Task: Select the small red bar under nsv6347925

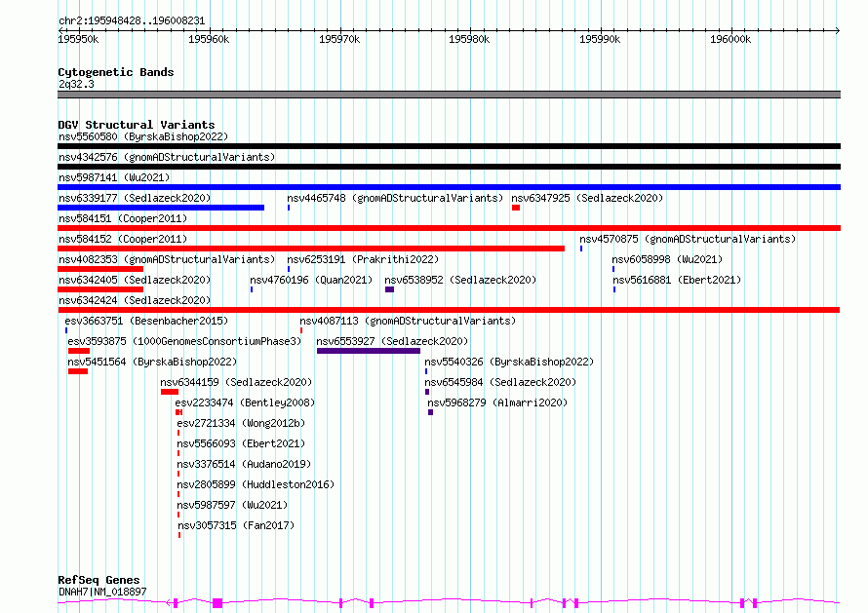Action: (516, 208)
